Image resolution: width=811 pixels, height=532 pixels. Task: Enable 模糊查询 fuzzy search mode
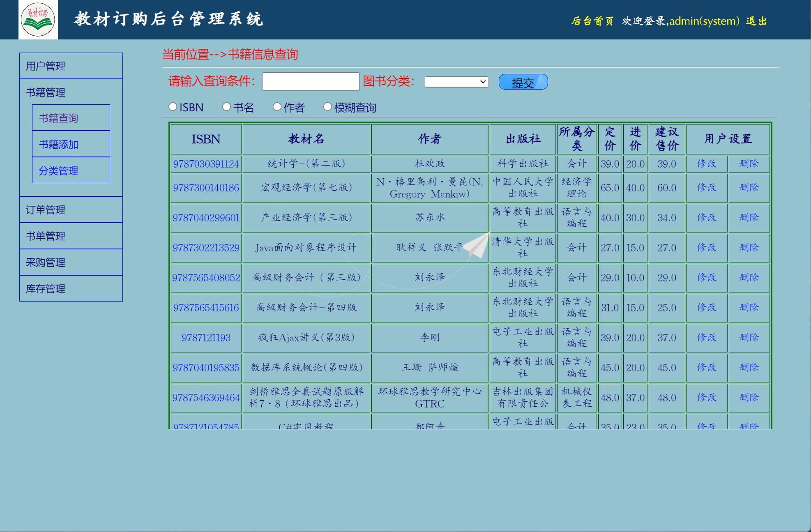[x=327, y=107]
